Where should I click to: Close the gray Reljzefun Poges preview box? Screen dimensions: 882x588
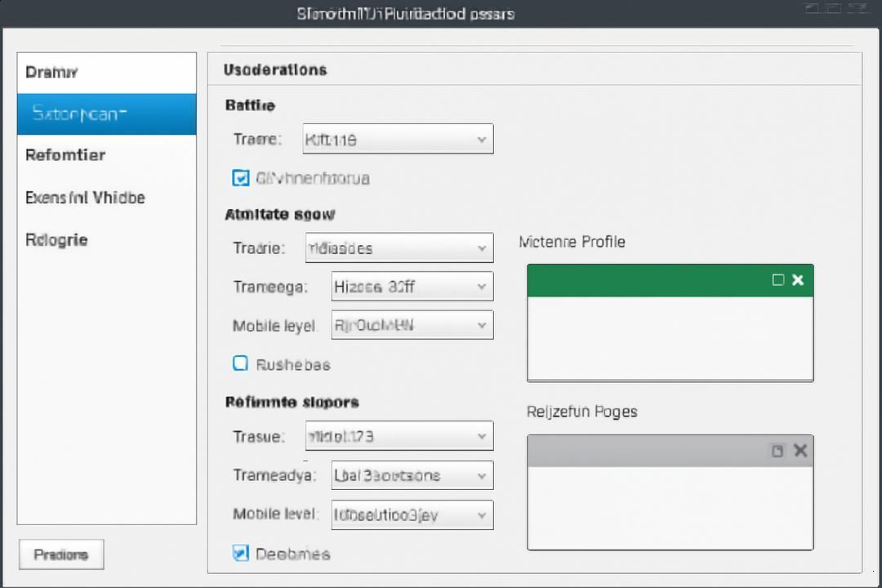click(800, 450)
